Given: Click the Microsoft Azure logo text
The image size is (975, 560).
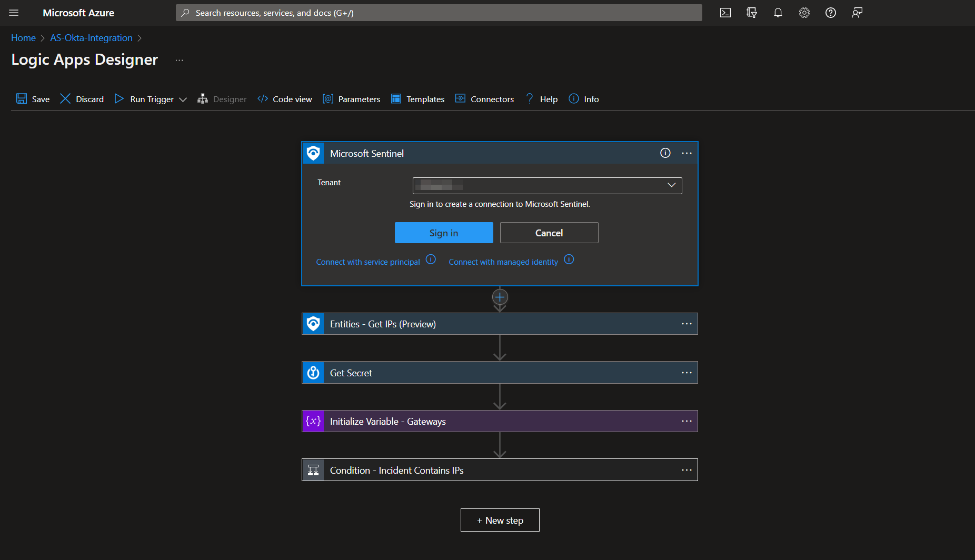Looking at the screenshot, I should point(78,13).
